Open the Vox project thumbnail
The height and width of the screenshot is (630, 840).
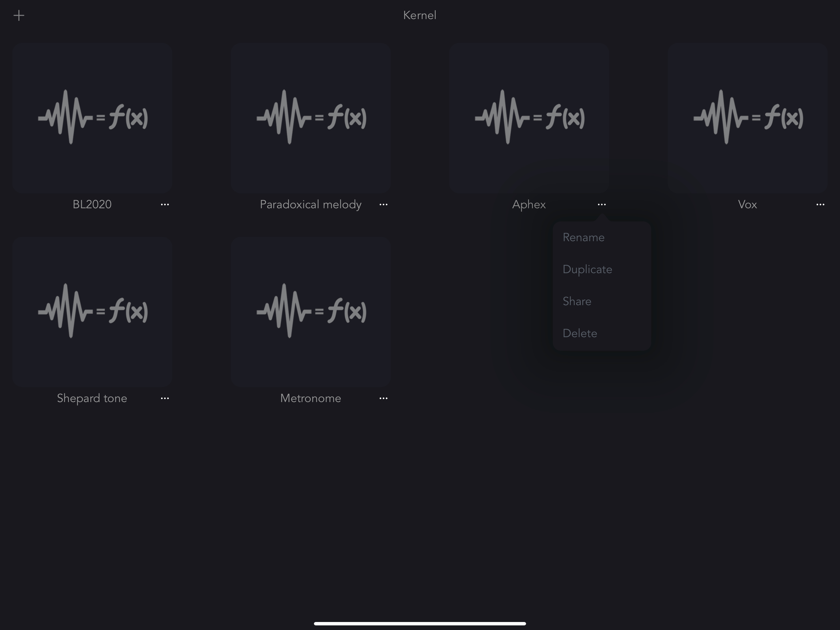point(747,118)
